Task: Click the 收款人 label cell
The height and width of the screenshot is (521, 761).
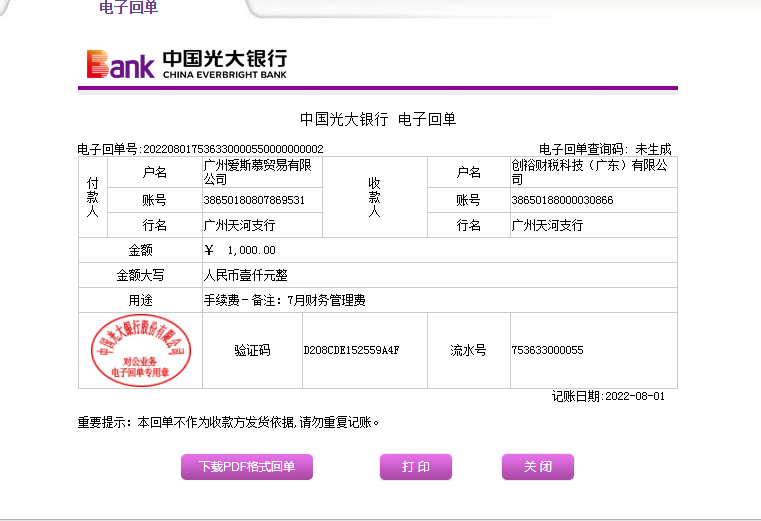Action: (374, 197)
